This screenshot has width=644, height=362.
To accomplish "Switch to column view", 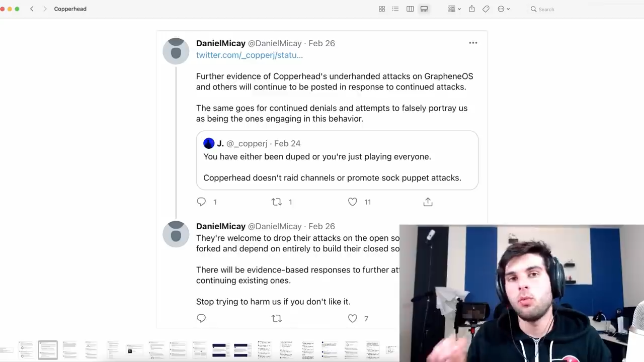I will [x=410, y=9].
